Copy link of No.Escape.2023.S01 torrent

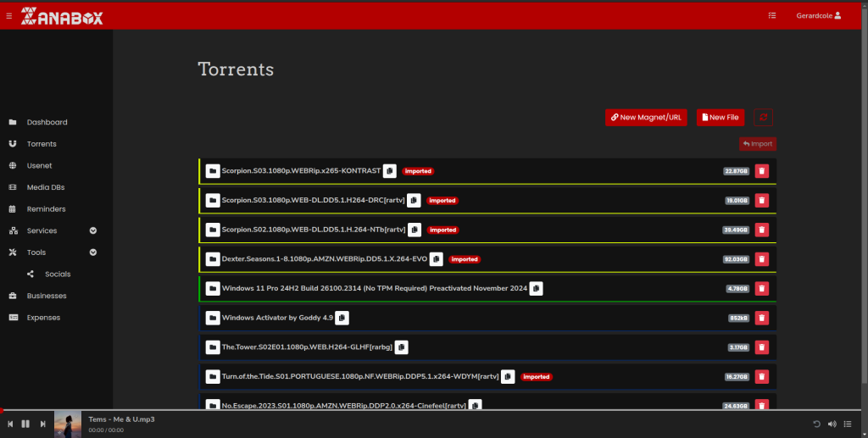475,405
